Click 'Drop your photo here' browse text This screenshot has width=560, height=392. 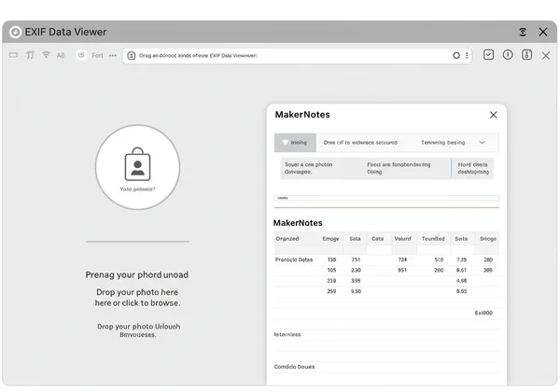point(137,298)
